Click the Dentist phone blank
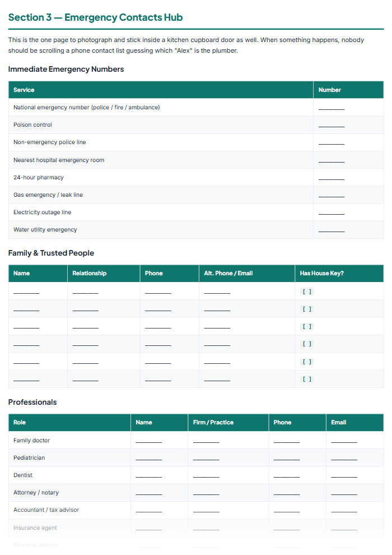This screenshot has height=555, width=392. (286, 476)
